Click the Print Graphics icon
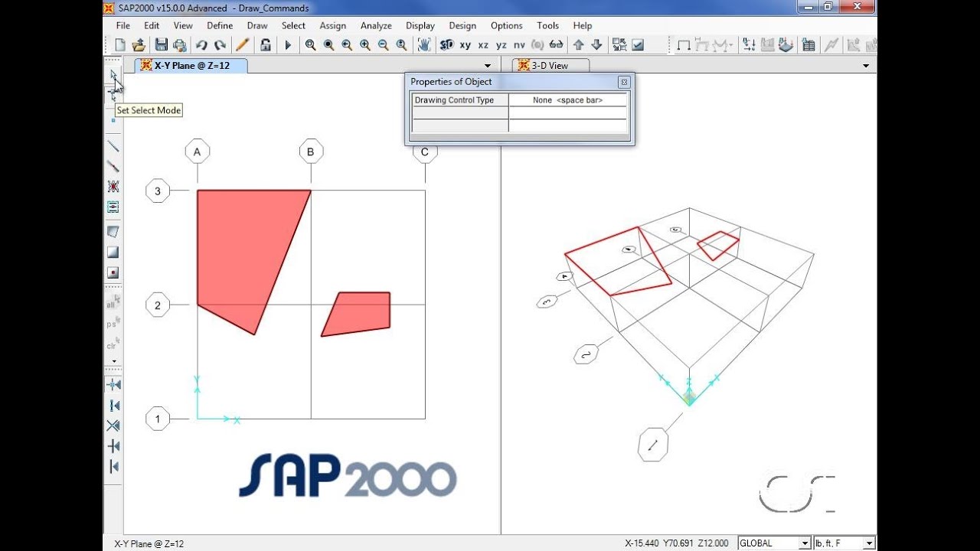Image resolution: width=980 pixels, height=551 pixels. coord(179,45)
